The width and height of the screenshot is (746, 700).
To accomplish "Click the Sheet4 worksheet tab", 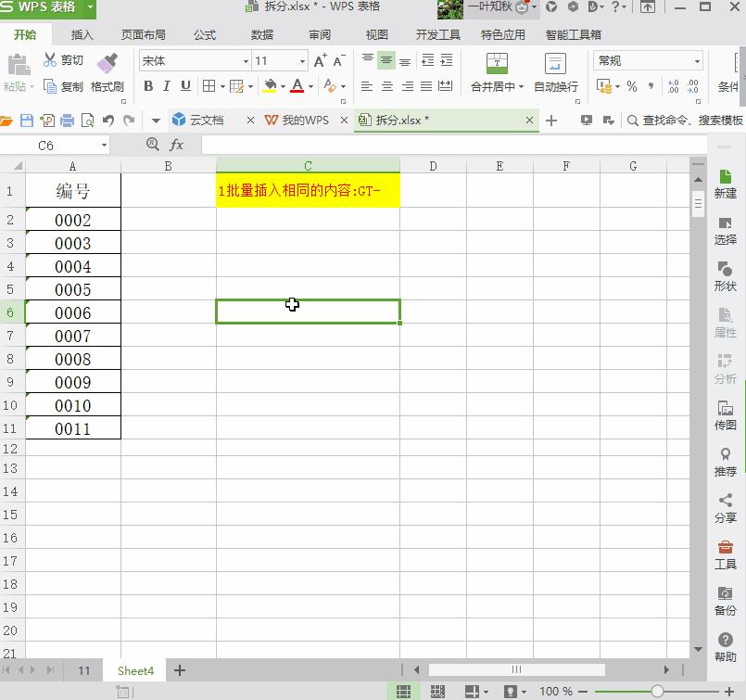I will pyautogui.click(x=135, y=669).
